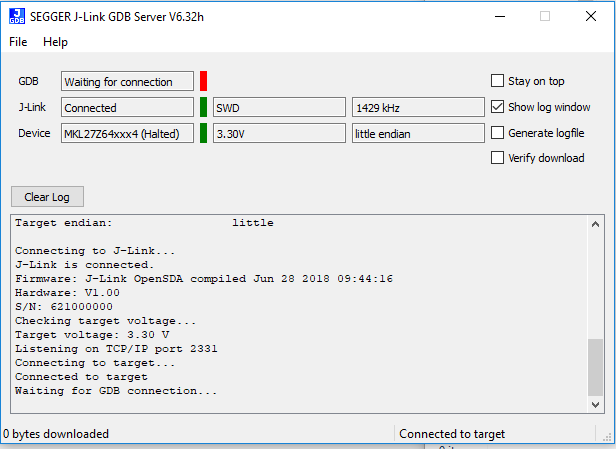Image resolution: width=616 pixels, height=449 pixels.
Task: Uncheck the Show log window option
Action: pyautogui.click(x=498, y=107)
